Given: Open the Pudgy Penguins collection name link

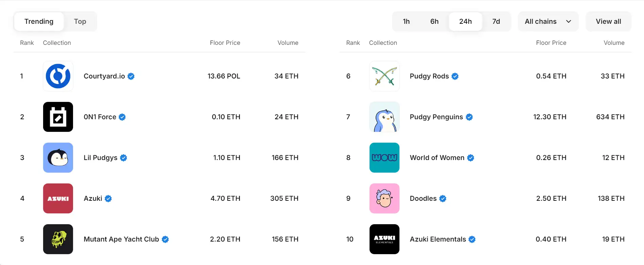Looking at the screenshot, I should pyautogui.click(x=436, y=117).
